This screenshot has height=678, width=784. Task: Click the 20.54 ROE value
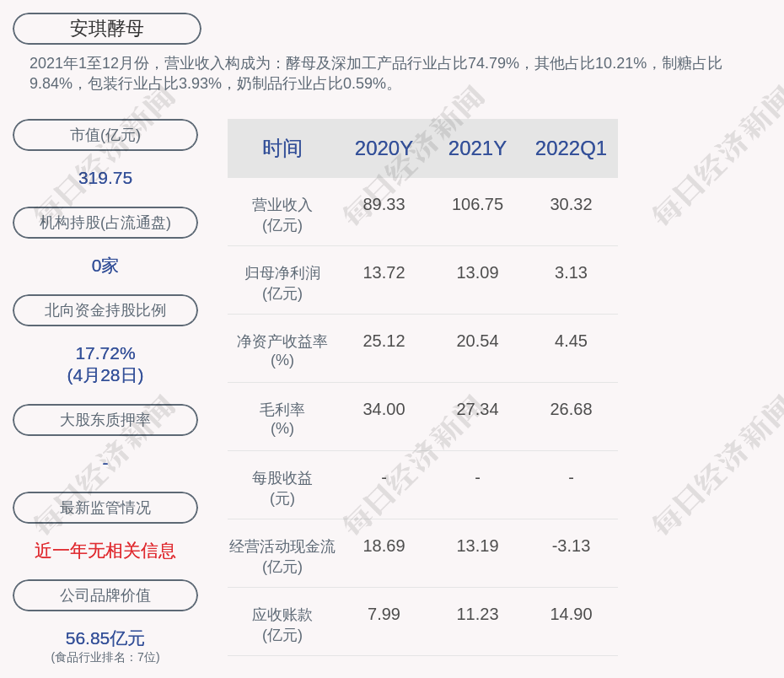(477, 341)
